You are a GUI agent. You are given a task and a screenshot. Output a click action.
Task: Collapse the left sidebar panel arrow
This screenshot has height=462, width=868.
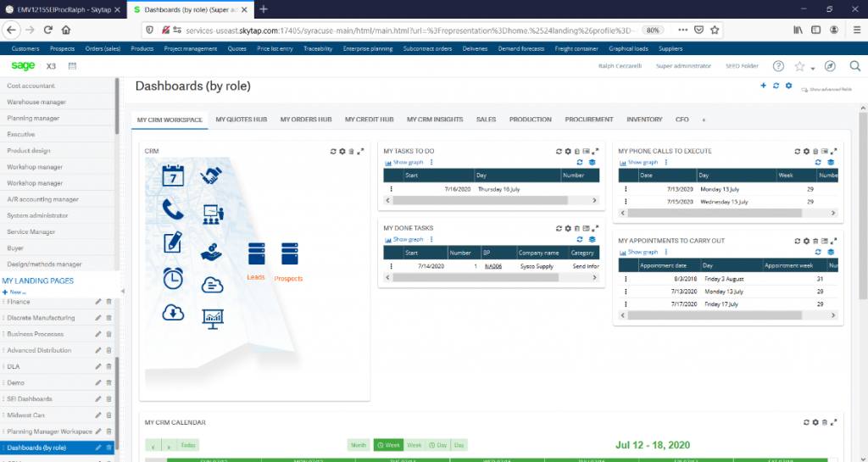122,291
